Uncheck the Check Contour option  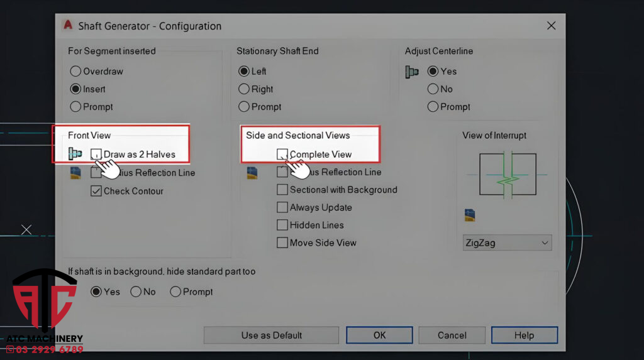pyautogui.click(x=96, y=191)
